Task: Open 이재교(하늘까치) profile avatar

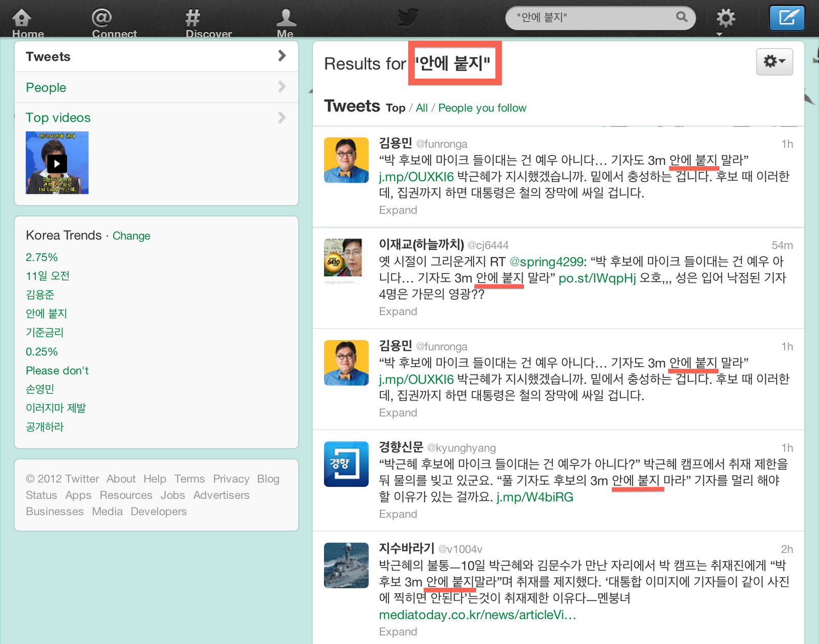Action: (x=346, y=261)
